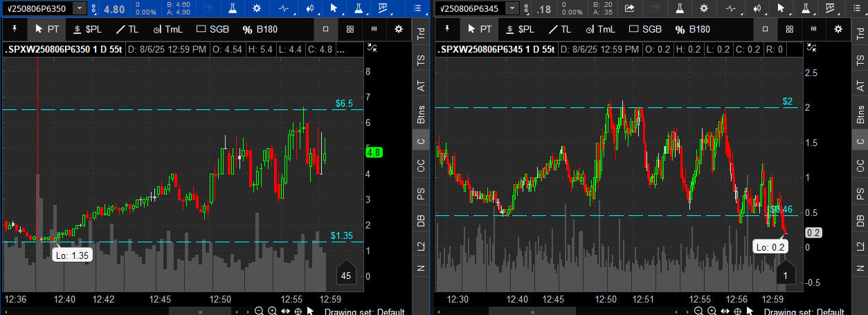Open left chart settings gear in blue header
Screen dimensions: 868x315
click(257, 8)
